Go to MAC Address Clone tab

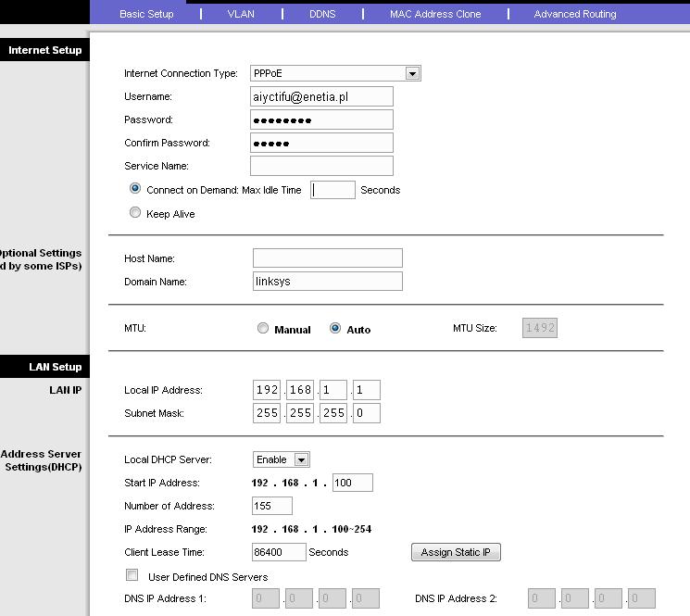point(435,14)
